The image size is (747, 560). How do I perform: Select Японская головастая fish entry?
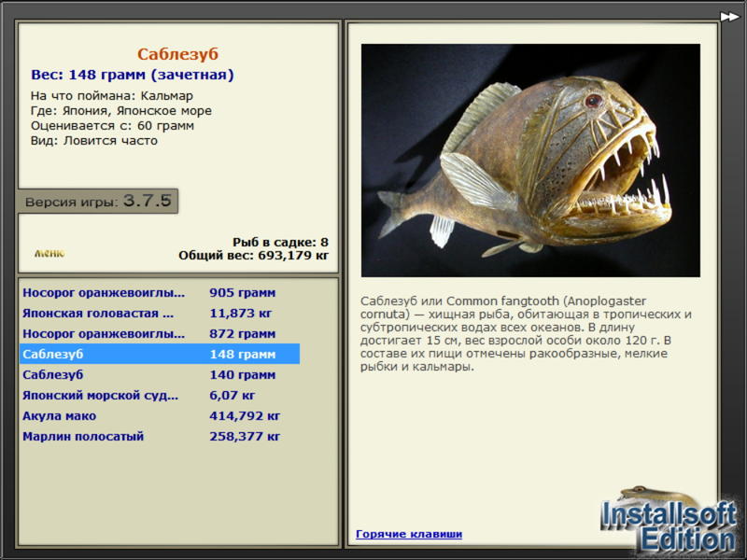click(160, 313)
